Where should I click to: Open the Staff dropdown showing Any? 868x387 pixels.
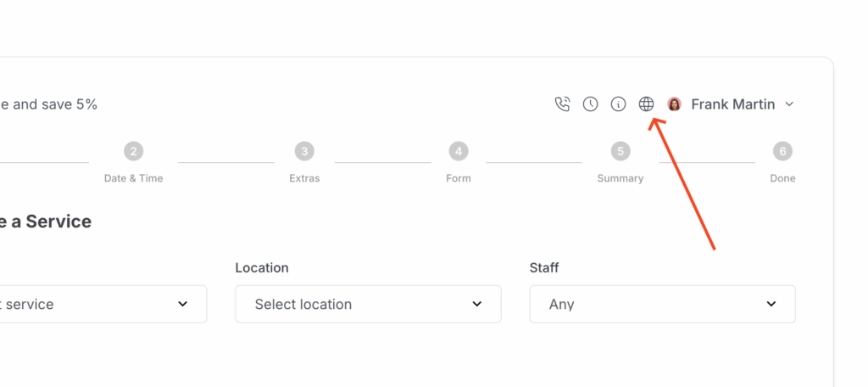point(663,304)
